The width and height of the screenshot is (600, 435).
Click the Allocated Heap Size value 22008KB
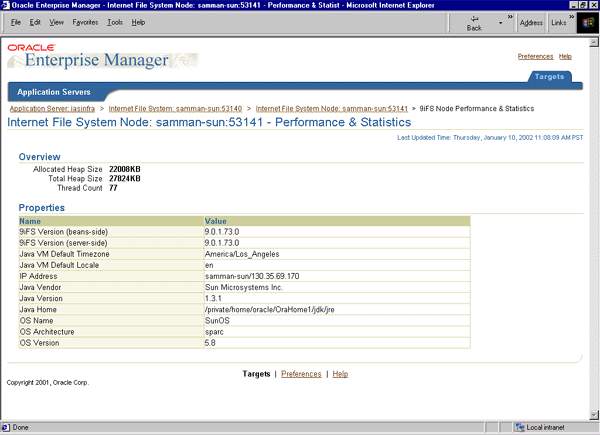pos(125,169)
